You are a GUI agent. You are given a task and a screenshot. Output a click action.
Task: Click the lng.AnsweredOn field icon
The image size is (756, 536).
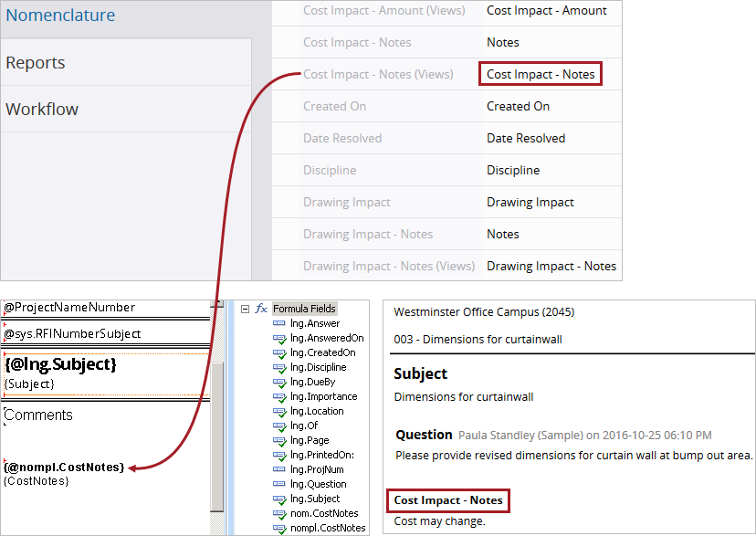pyautogui.click(x=279, y=338)
